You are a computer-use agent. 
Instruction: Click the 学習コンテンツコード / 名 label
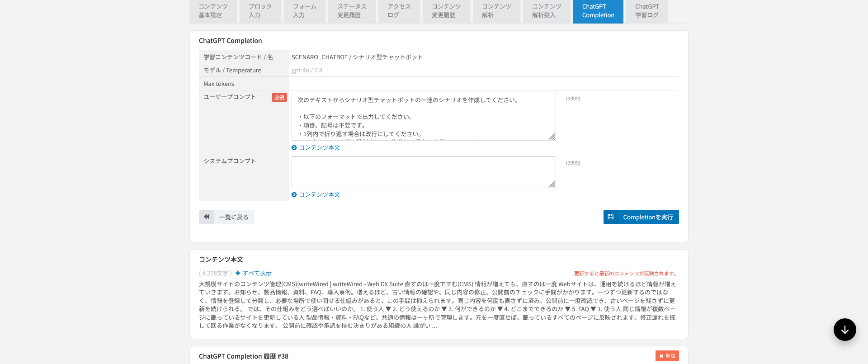click(238, 57)
